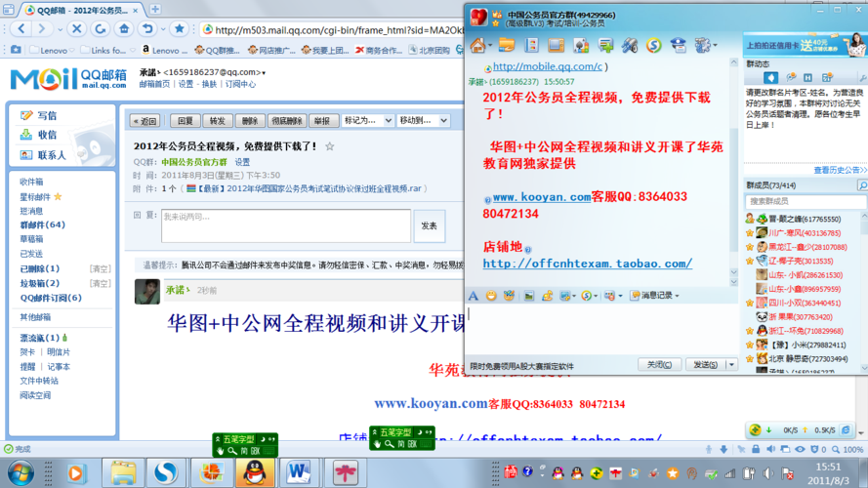The width and height of the screenshot is (868, 488).
Task: Click the 删除 delete button
Action: [x=250, y=121]
